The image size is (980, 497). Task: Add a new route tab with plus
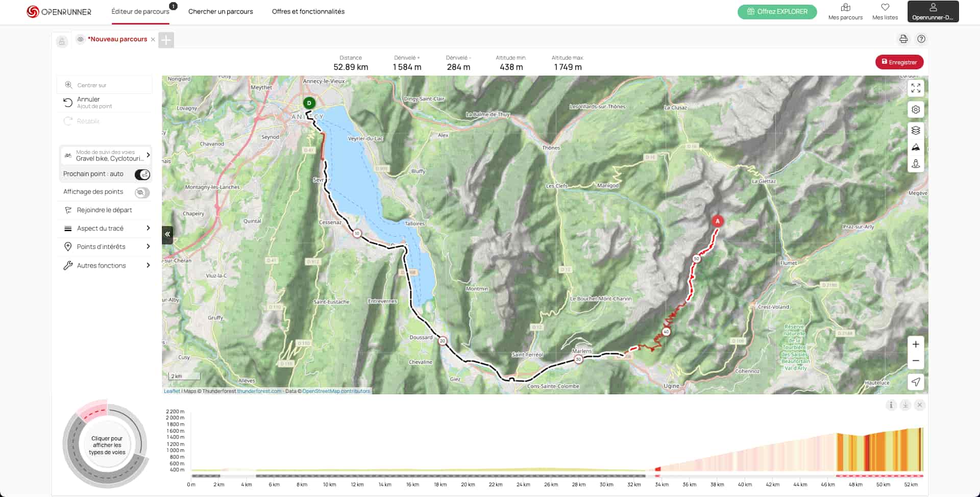click(166, 40)
